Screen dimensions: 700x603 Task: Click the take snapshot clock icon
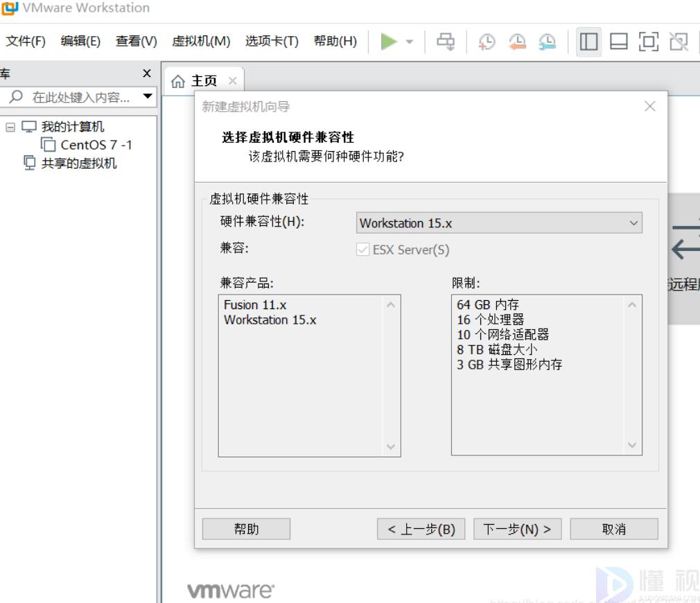pyautogui.click(x=487, y=42)
